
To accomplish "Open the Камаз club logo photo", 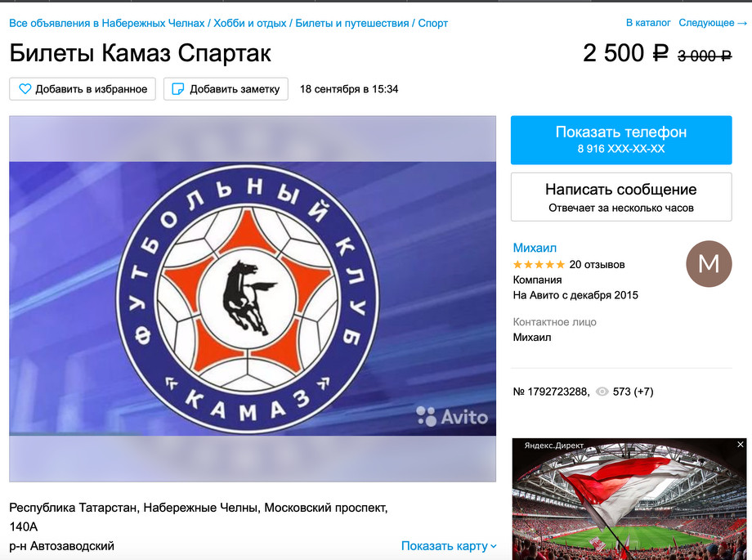I will pos(253,298).
